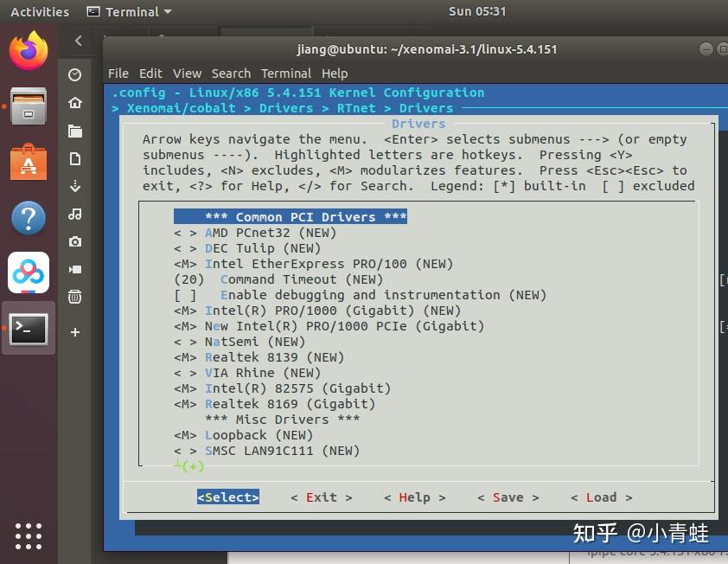Launch the Files manager dock icon
Screen dimensions: 728x564
[29, 106]
